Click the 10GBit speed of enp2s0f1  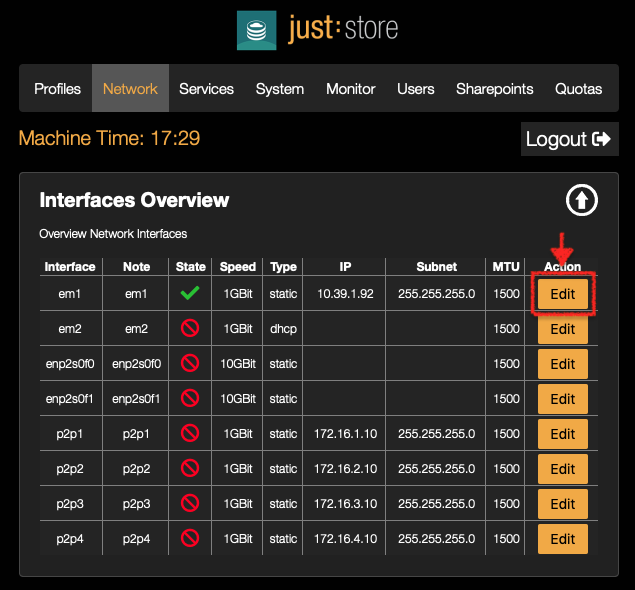(238, 398)
